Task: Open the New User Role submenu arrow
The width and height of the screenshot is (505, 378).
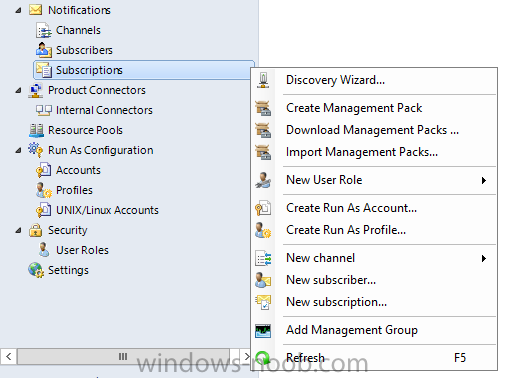Action: [484, 180]
